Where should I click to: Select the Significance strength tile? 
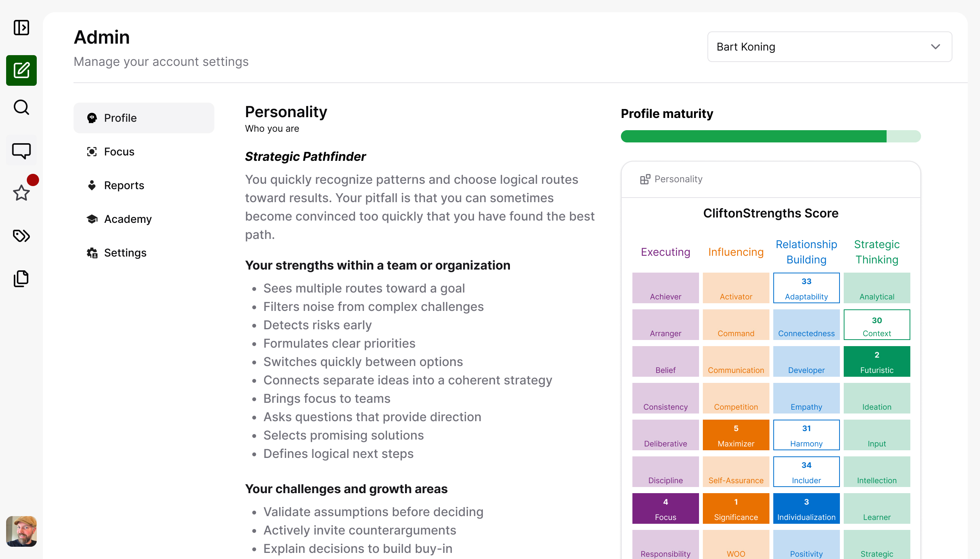[x=735, y=508]
